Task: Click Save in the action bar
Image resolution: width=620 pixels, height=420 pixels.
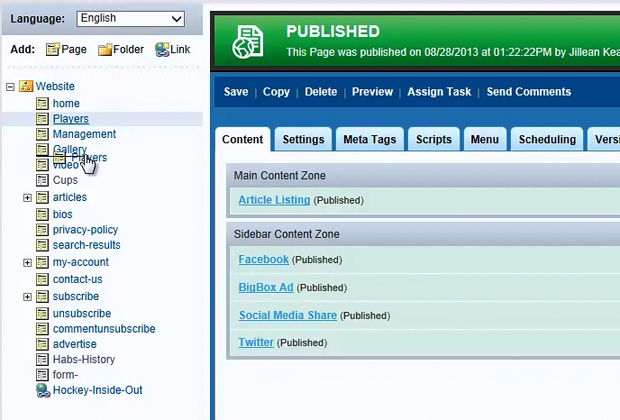Action: click(x=236, y=92)
